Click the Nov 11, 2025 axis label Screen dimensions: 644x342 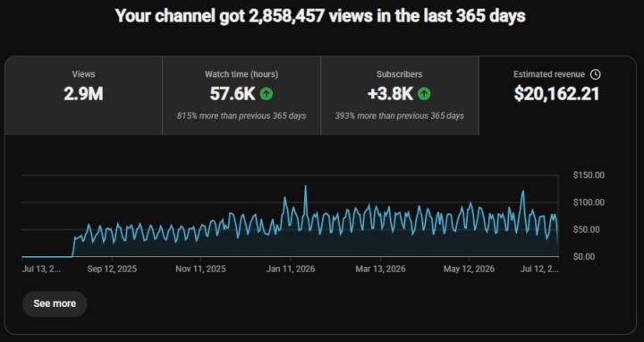tap(200, 269)
